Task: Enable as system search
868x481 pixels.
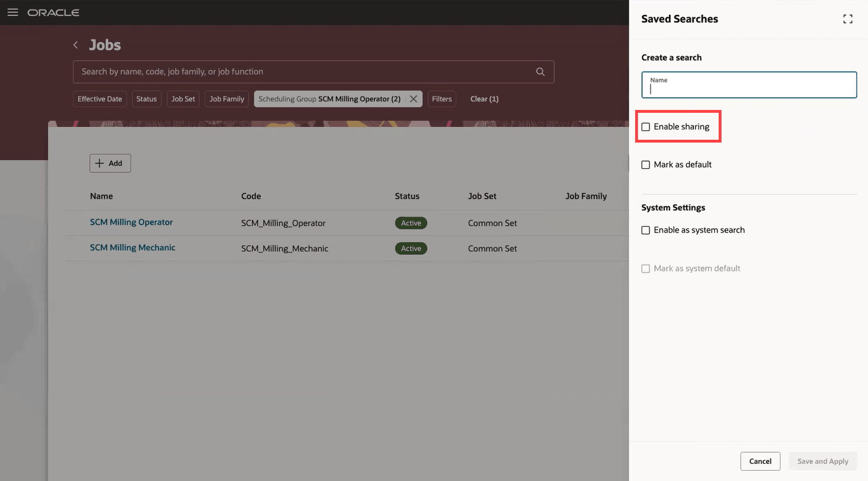Action: click(x=646, y=230)
